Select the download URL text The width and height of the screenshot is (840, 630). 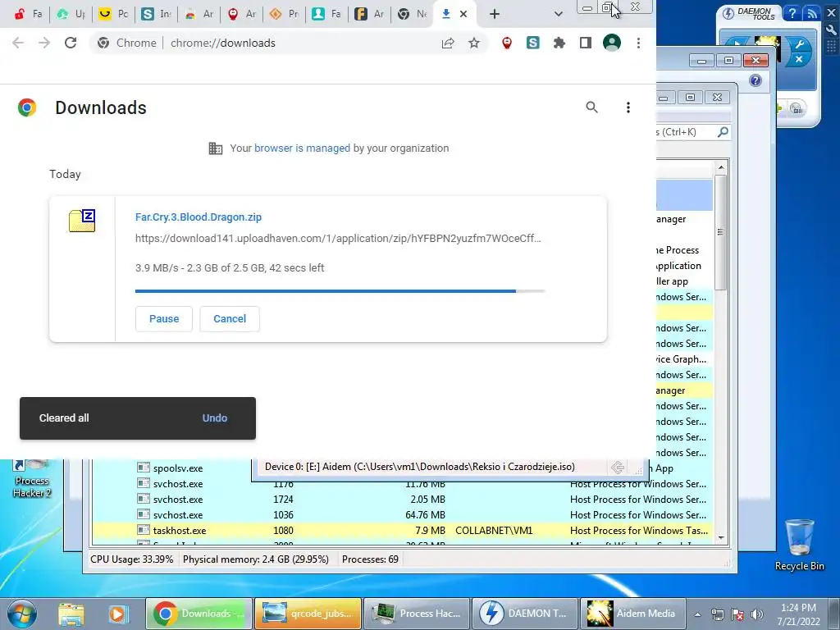338,239
